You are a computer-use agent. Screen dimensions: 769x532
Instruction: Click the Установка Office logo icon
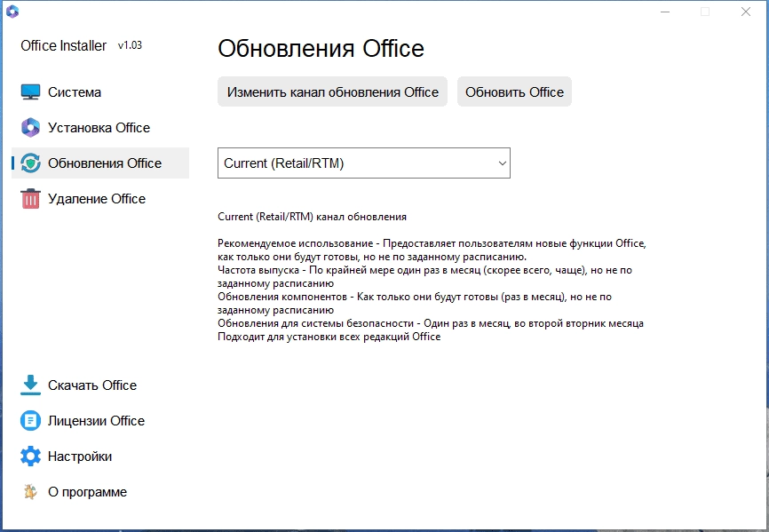[30, 128]
